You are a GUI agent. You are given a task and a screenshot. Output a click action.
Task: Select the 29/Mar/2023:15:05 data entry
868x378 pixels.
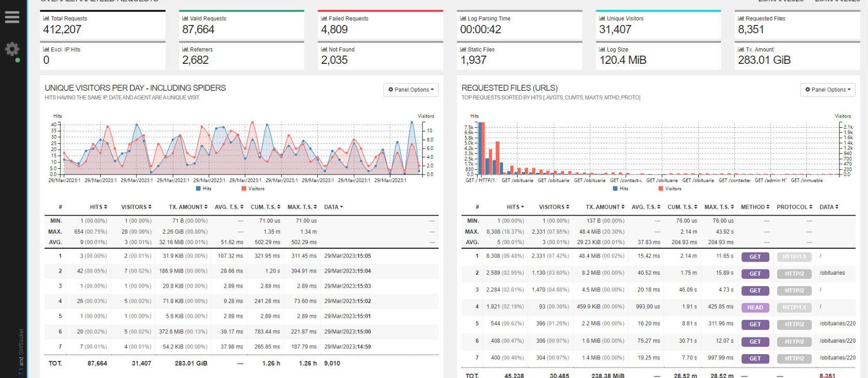[347, 256]
